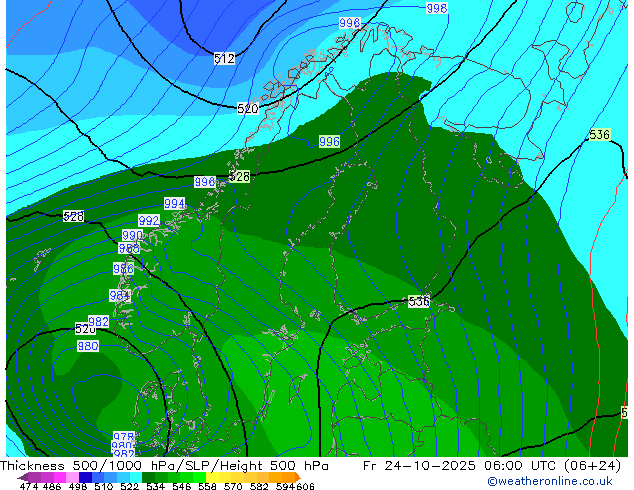
Task: Click the 984 pressure isobar label
Action: coord(119,296)
